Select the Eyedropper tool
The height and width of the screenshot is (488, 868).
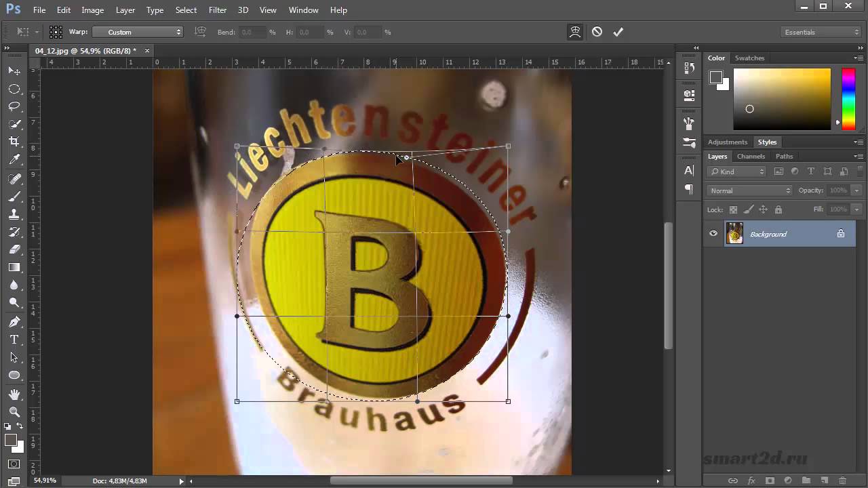pyautogui.click(x=14, y=159)
